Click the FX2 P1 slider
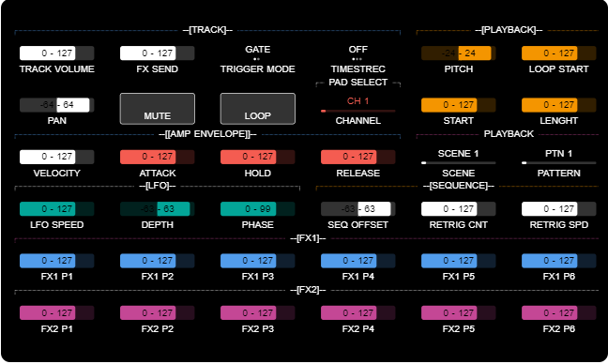608x364 pixels. [56, 312]
